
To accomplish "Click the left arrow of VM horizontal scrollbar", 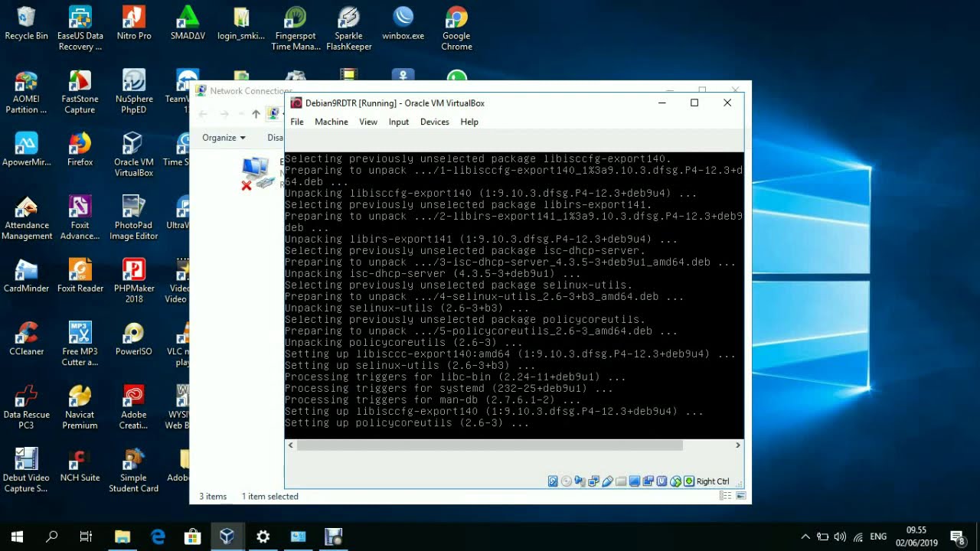I will coord(290,445).
